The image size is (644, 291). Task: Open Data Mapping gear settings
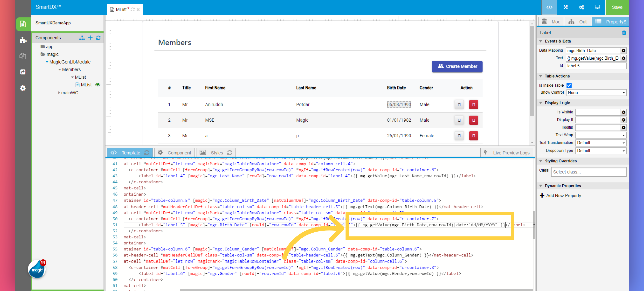pyautogui.click(x=623, y=51)
